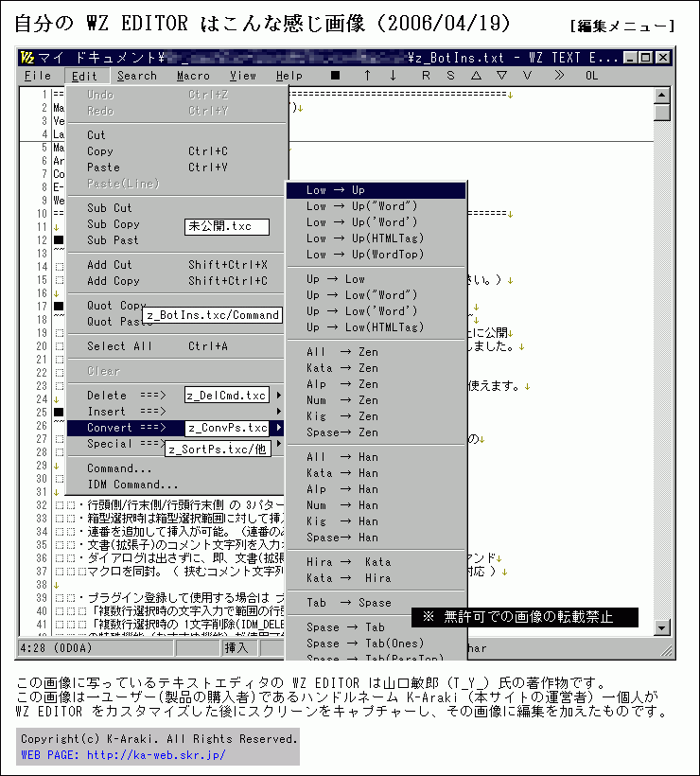Click scrollbar up arrow button

coord(662,95)
